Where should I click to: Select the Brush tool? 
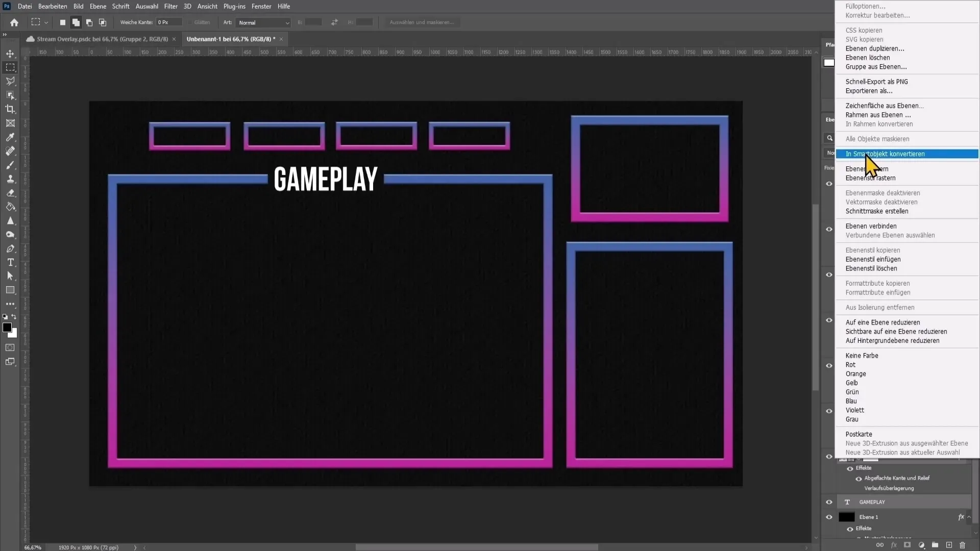point(10,165)
